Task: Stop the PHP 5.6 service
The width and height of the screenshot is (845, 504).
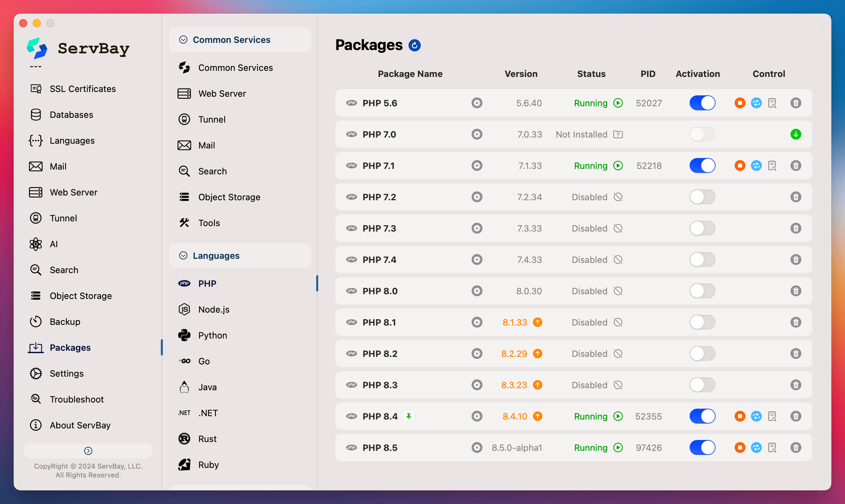Action: (x=740, y=103)
